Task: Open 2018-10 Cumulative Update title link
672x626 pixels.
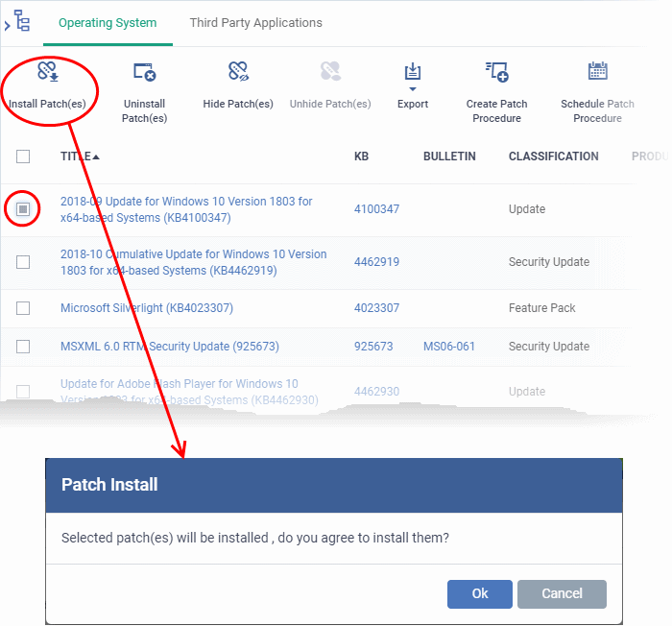Action: point(193,262)
